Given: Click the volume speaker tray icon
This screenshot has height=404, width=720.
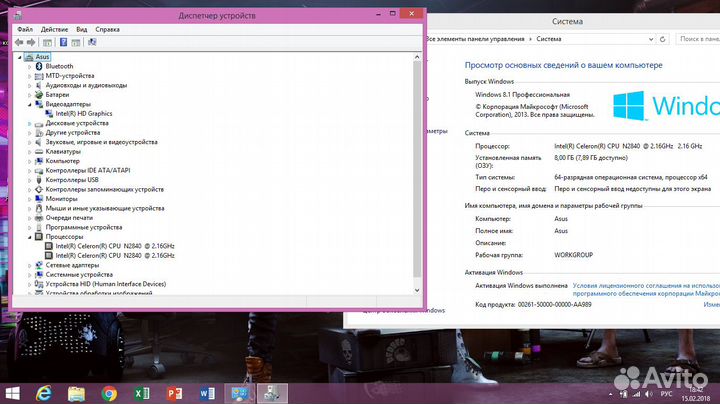Looking at the screenshot, I should tap(648, 394).
